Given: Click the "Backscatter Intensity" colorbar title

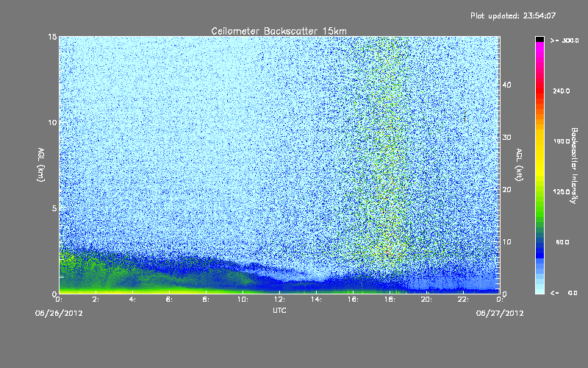Looking at the screenshot, I should click(x=574, y=166).
